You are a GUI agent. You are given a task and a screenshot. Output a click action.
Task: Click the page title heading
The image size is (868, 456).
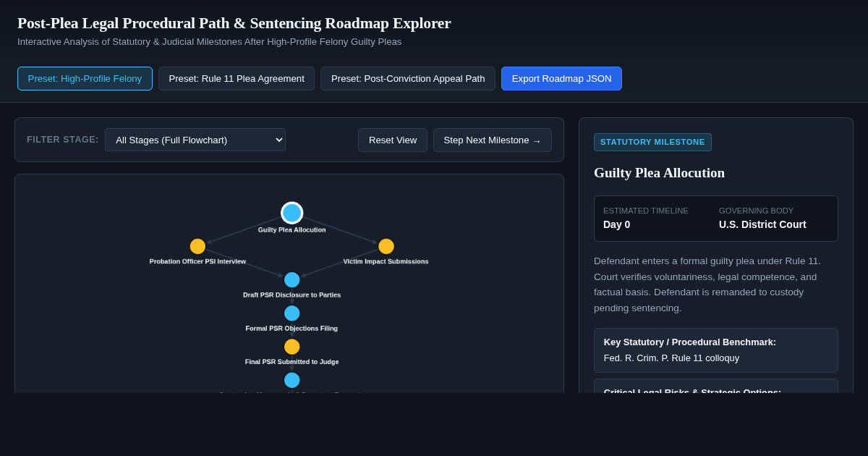234,23
